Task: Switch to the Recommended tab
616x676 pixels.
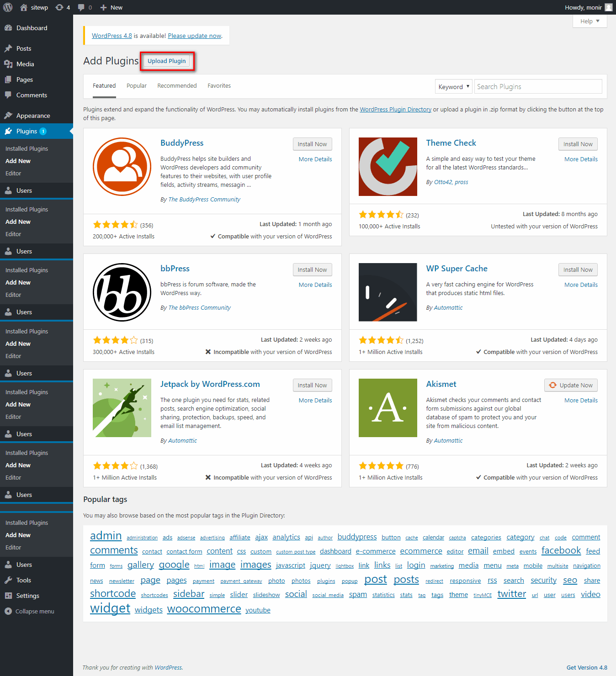Action: 177,86
